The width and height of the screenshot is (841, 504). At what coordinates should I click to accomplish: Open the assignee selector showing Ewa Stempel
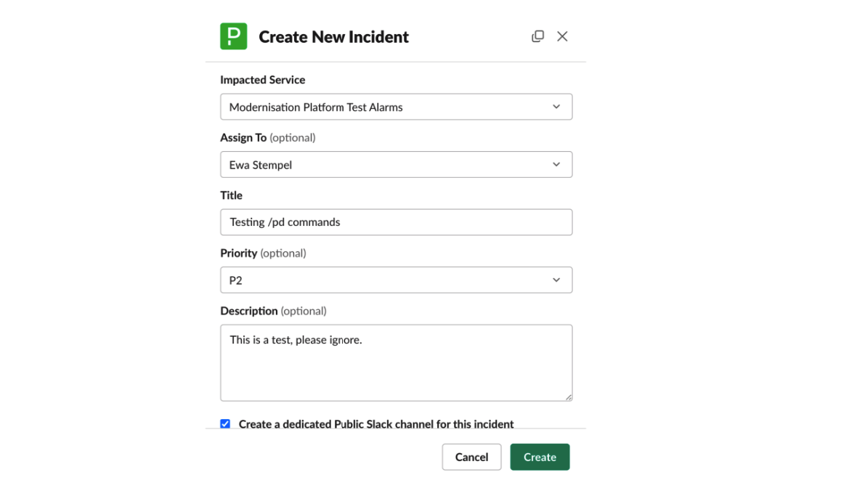(x=396, y=164)
